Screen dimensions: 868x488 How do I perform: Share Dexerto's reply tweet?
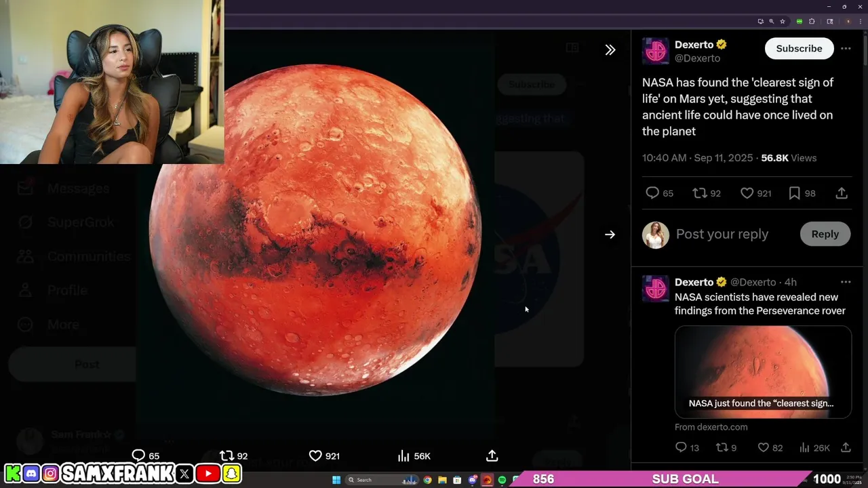coord(846,447)
